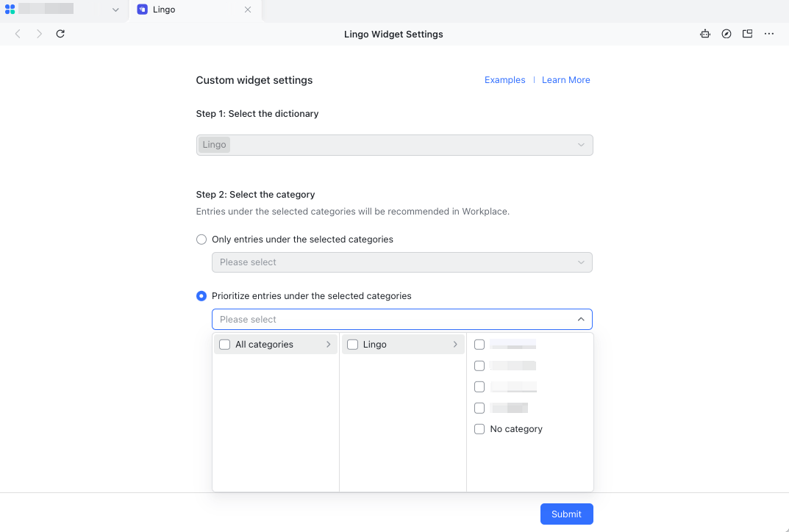Click the app grid logo top-left
Viewport: 789px width, 532px height.
(x=9, y=10)
